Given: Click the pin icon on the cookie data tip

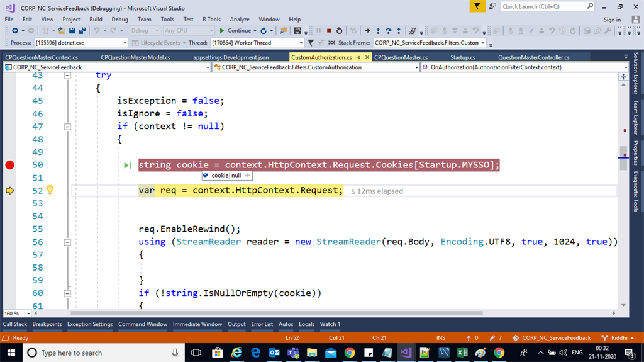Looking at the screenshot, I should tap(247, 175).
